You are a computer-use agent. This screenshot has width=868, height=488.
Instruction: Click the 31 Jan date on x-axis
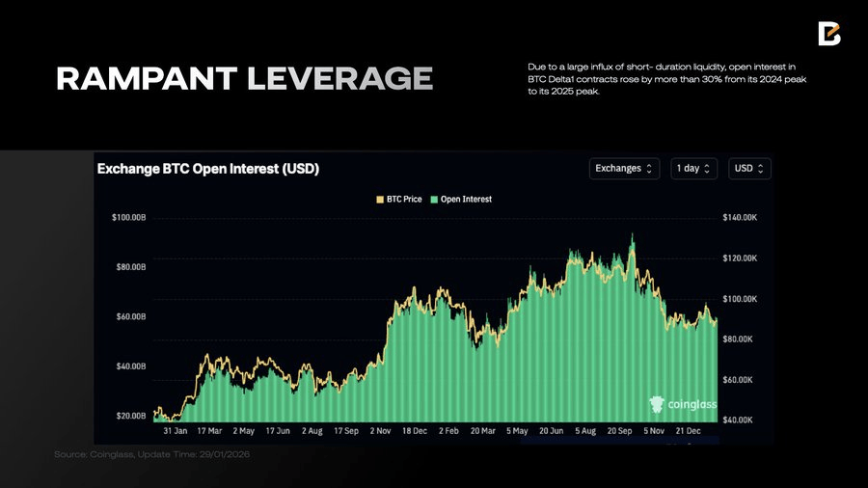pos(174,431)
